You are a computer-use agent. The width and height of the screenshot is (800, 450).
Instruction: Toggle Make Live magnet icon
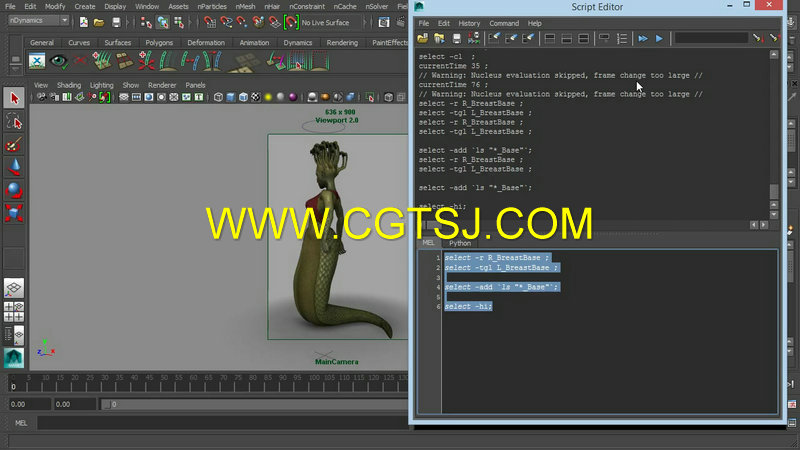tap(291, 22)
